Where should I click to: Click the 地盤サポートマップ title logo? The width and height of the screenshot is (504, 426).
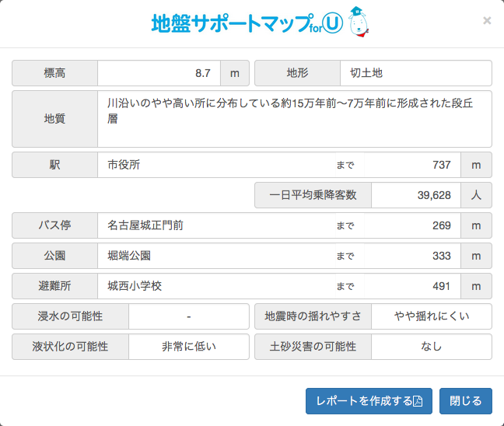(247, 23)
